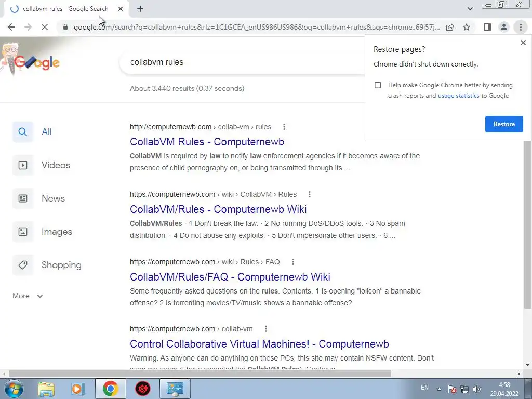This screenshot has height=399, width=532.
Task: Open options for collab-vm › rules result
Action: [284, 127]
